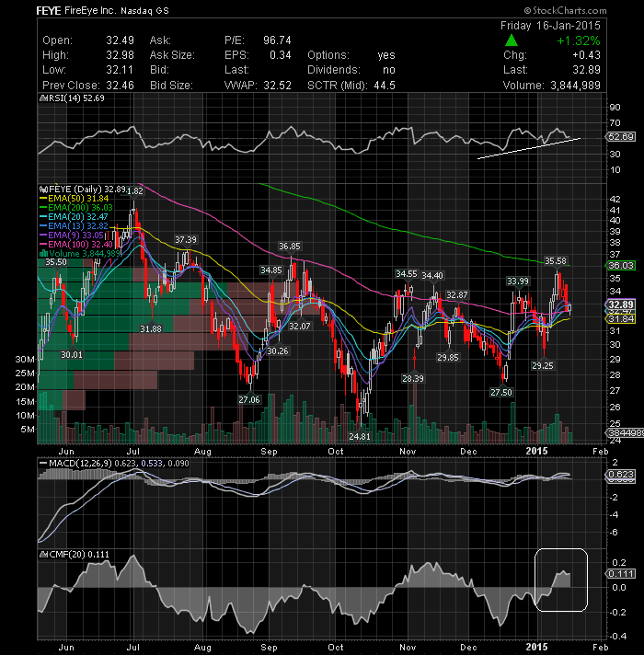Click the Options yes value
The height and width of the screenshot is (655, 644).
385,55
